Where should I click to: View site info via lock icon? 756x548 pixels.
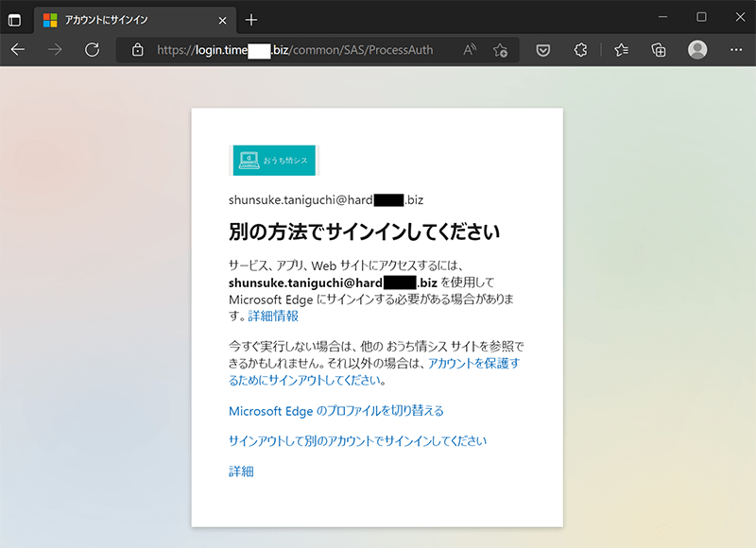[x=137, y=50]
